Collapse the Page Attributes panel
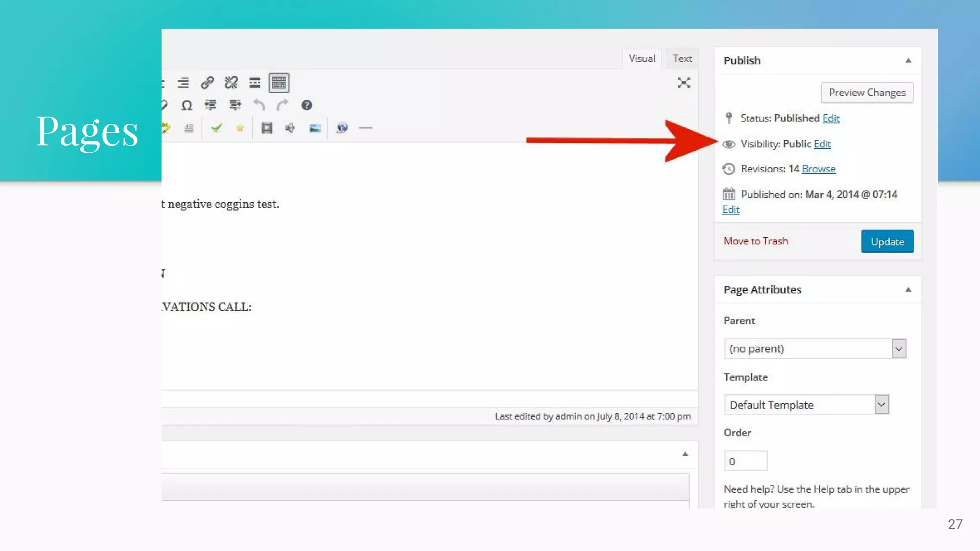Image resolution: width=980 pixels, height=551 pixels. click(908, 290)
